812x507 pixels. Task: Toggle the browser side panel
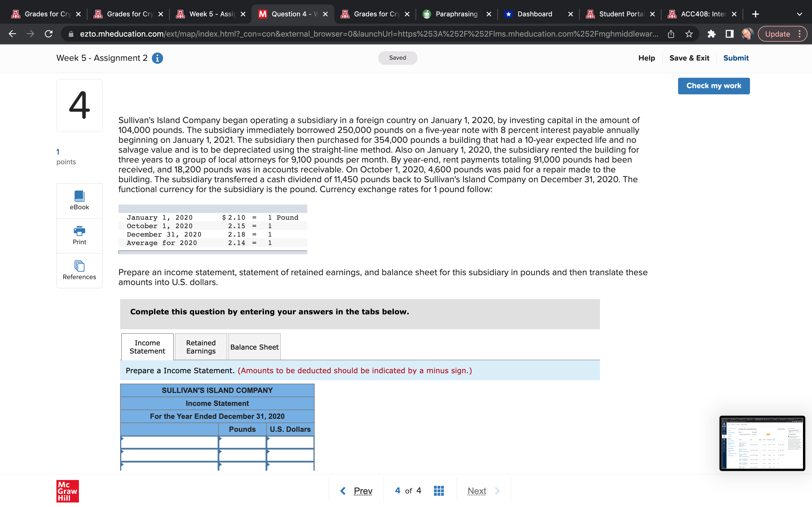[729, 34]
